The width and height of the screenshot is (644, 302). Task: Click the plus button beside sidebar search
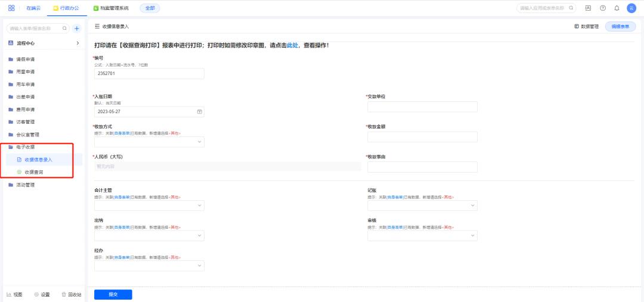coord(77,29)
